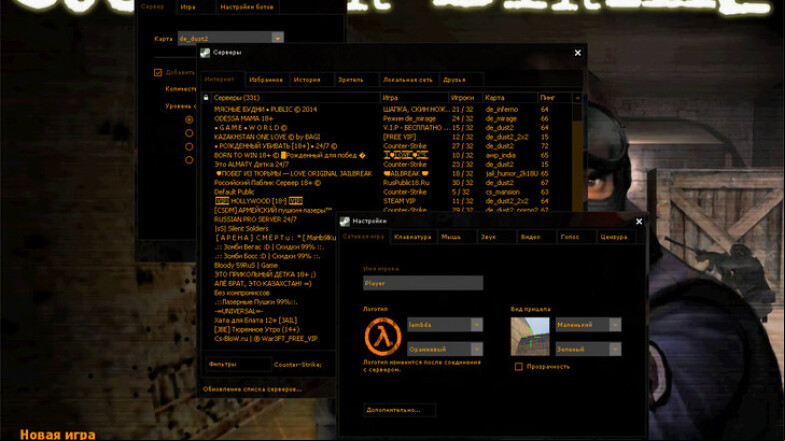Click the Steam icon in Настройки title bar

pos(344,221)
